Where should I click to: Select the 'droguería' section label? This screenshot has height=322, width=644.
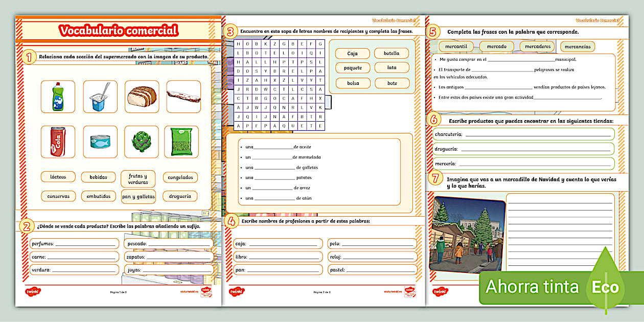tap(180, 196)
